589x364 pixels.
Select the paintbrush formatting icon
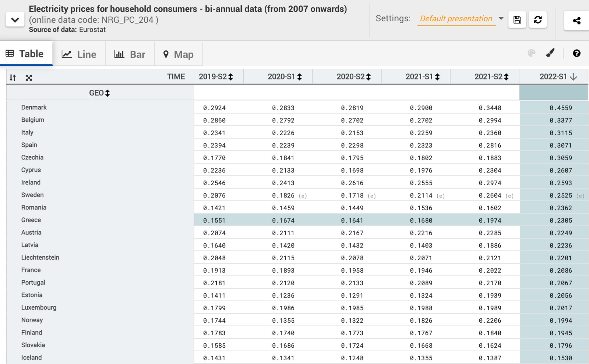[x=550, y=53]
